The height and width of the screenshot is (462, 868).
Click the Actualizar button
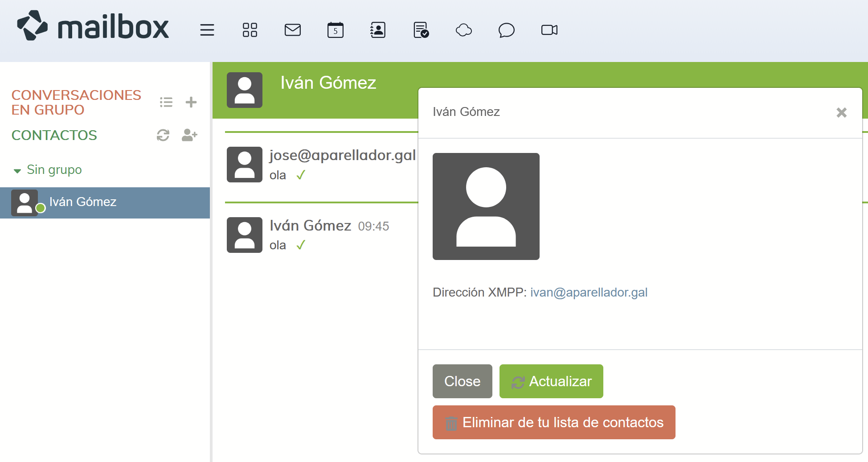point(551,381)
